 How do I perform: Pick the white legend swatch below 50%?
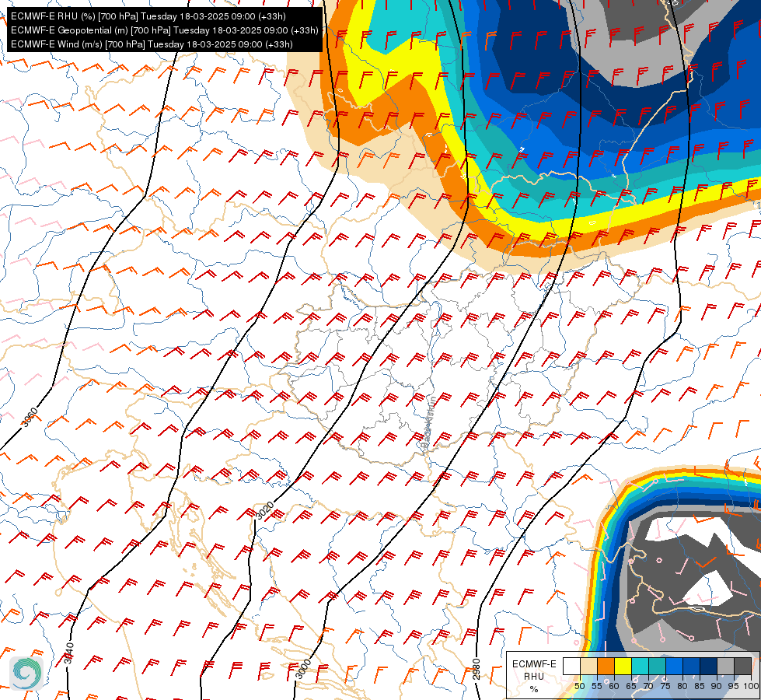[x=571, y=666]
